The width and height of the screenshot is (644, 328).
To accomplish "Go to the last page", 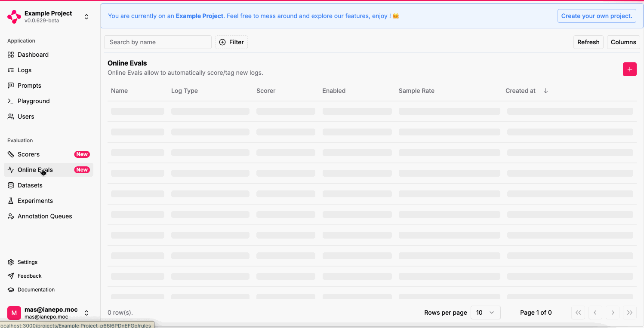I will [x=630, y=313].
